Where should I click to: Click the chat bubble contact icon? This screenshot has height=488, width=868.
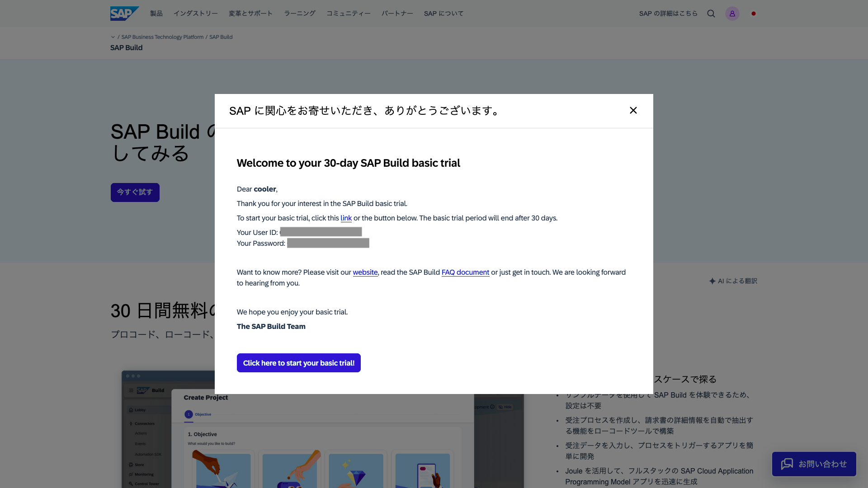pyautogui.click(x=787, y=464)
